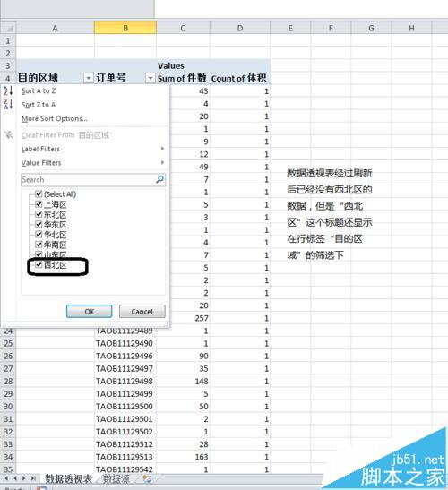The height and width of the screenshot is (490, 448).
Task: Click cell TAOB11129497
Action: tap(125, 369)
